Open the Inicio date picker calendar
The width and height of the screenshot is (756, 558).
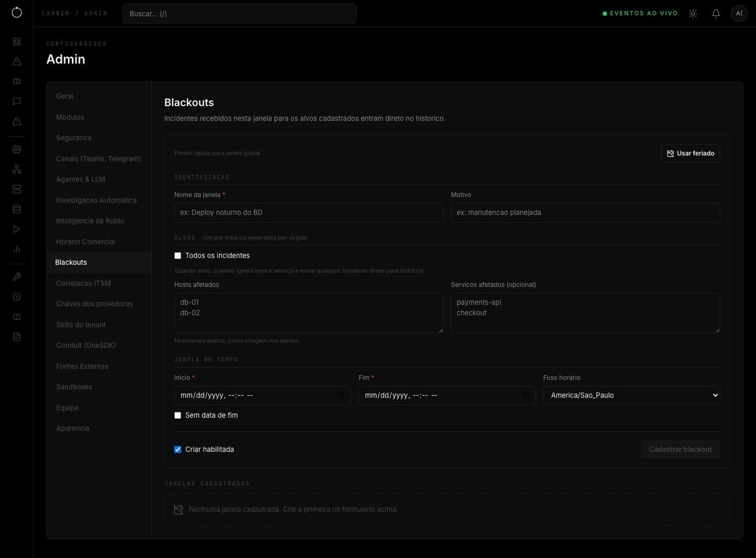point(341,395)
